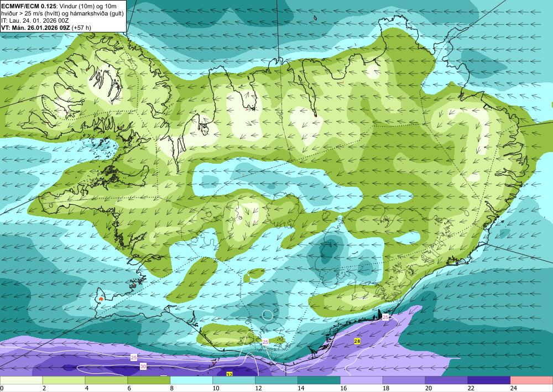Click legend scale number '24'
553x392 pixels.
[x=513, y=388]
